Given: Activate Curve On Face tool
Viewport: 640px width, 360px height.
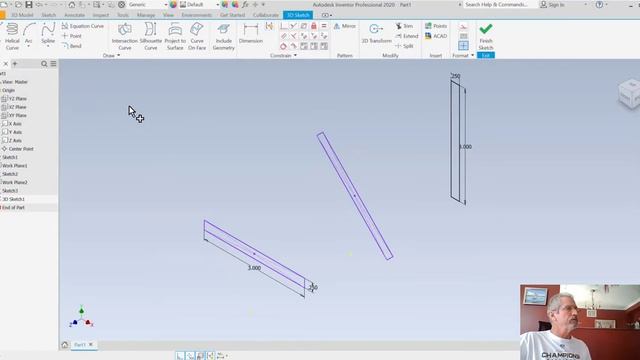Looking at the screenshot, I should [197, 36].
